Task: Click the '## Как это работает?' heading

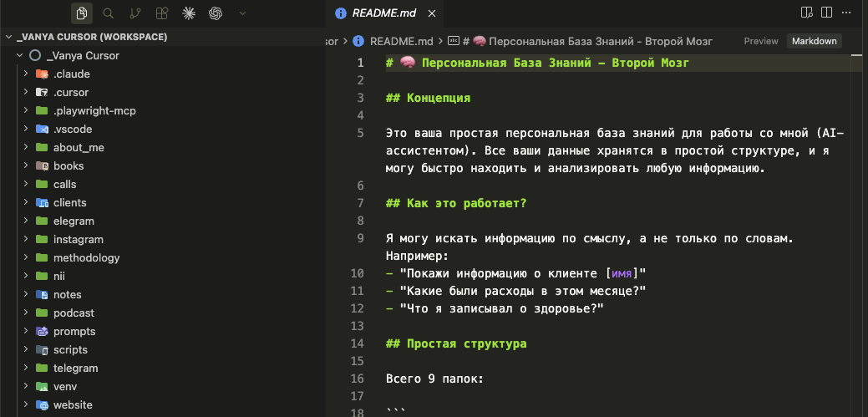Action: click(455, 203)
